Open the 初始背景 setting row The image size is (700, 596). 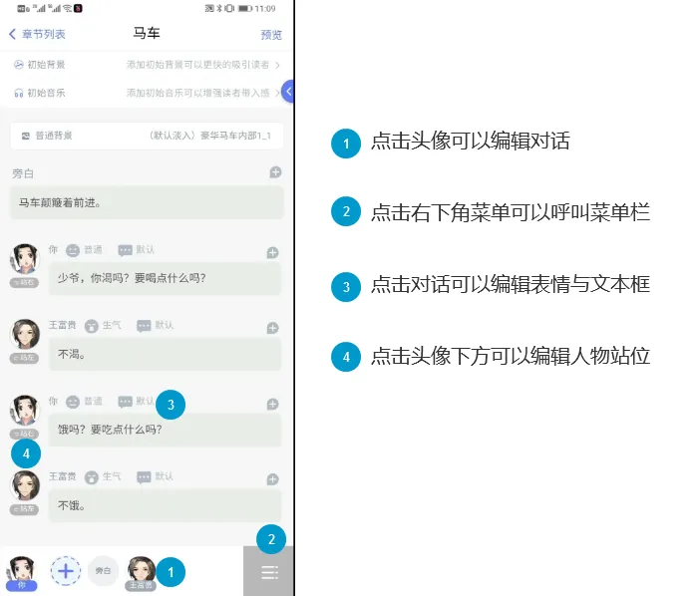[x=147, y=65]
